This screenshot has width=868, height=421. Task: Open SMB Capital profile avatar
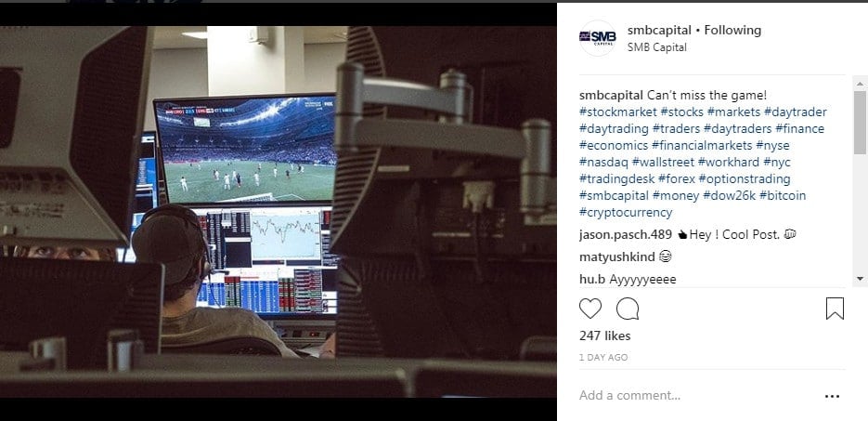[598, 38]
